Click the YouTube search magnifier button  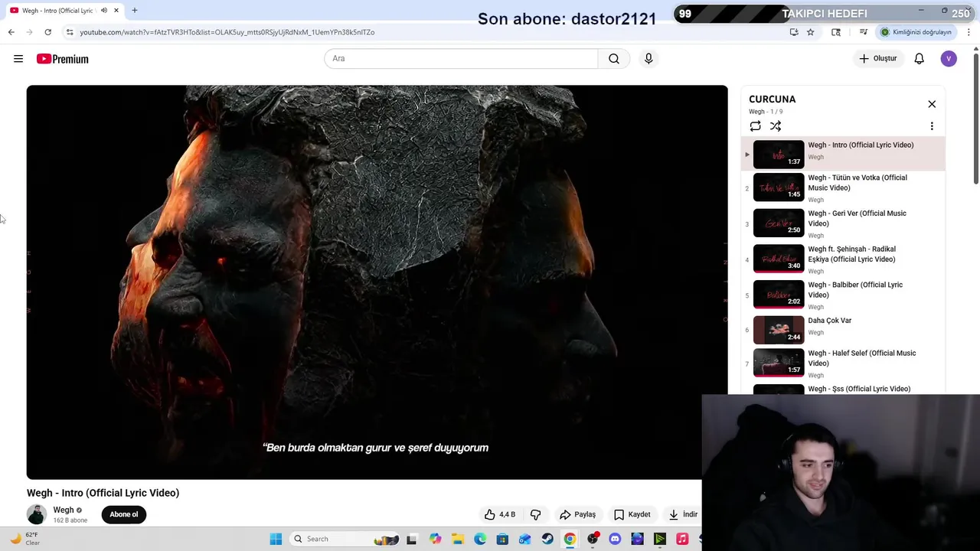click(614, 59)
